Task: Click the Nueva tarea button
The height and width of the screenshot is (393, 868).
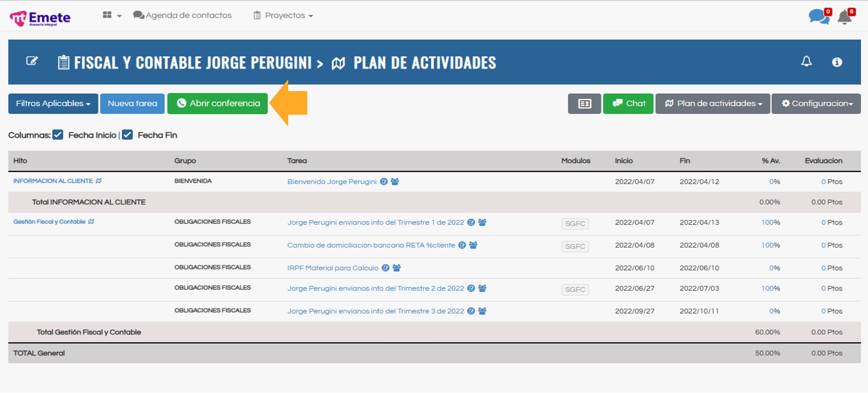Action: [132, 104]
